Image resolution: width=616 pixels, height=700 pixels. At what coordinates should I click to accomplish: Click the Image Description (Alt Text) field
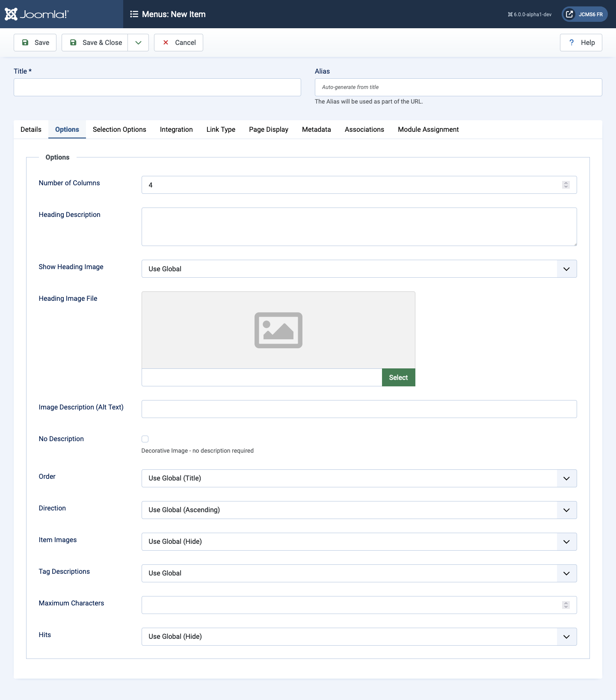point(359,409)
